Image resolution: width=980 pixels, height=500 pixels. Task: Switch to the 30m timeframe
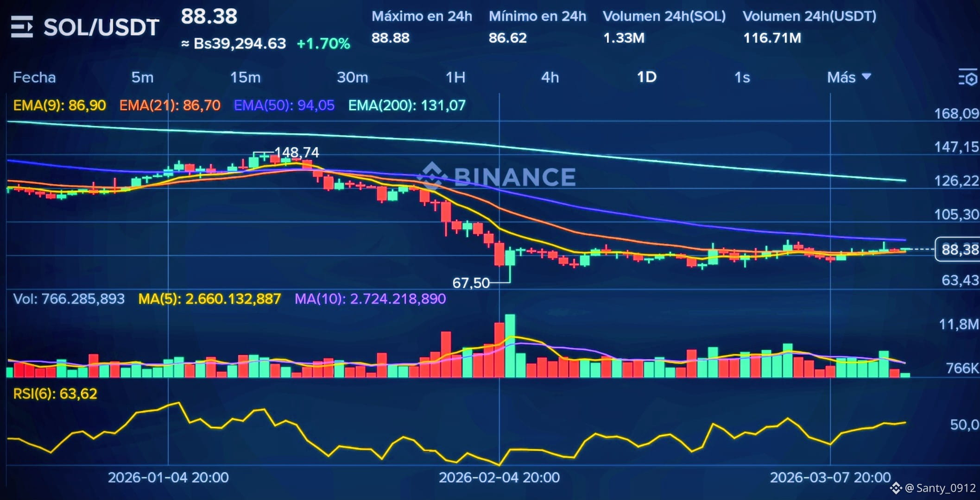coord(353,77)
